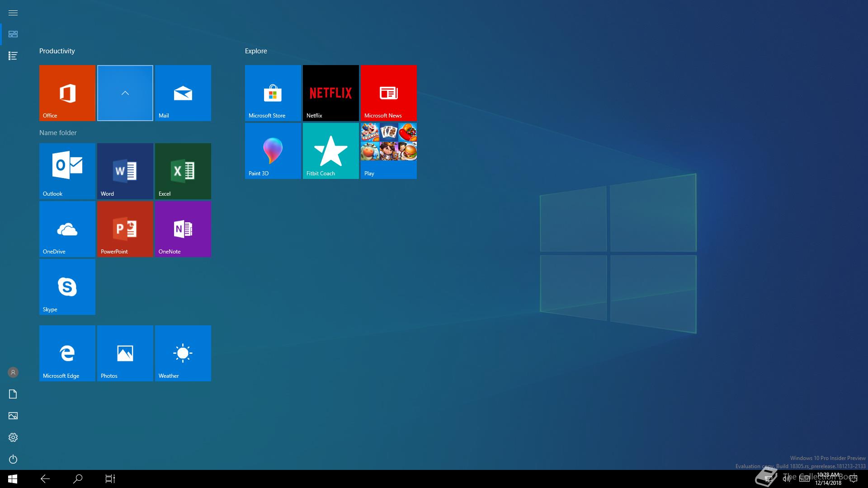The height and width of the screenshot is (488, 868).
Task: Open the Play games folder tile
Action: (389, 151)
